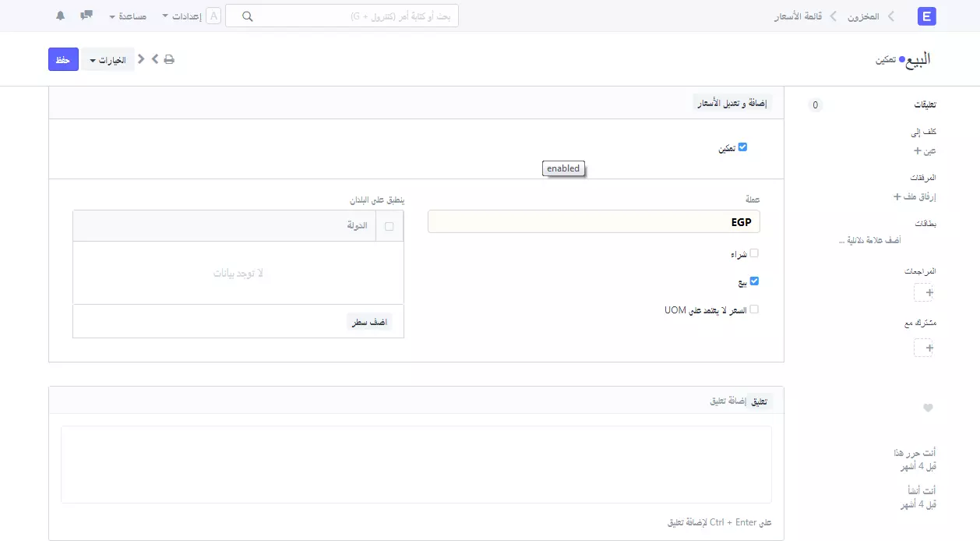Add a row with اضف سطر
Viewport: 980px width, 541px height.
coord(369,321)
